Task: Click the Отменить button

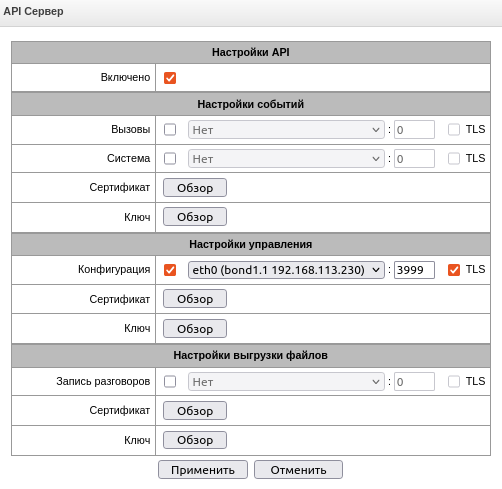Action: pyautogui.click(x=298, y=470)
